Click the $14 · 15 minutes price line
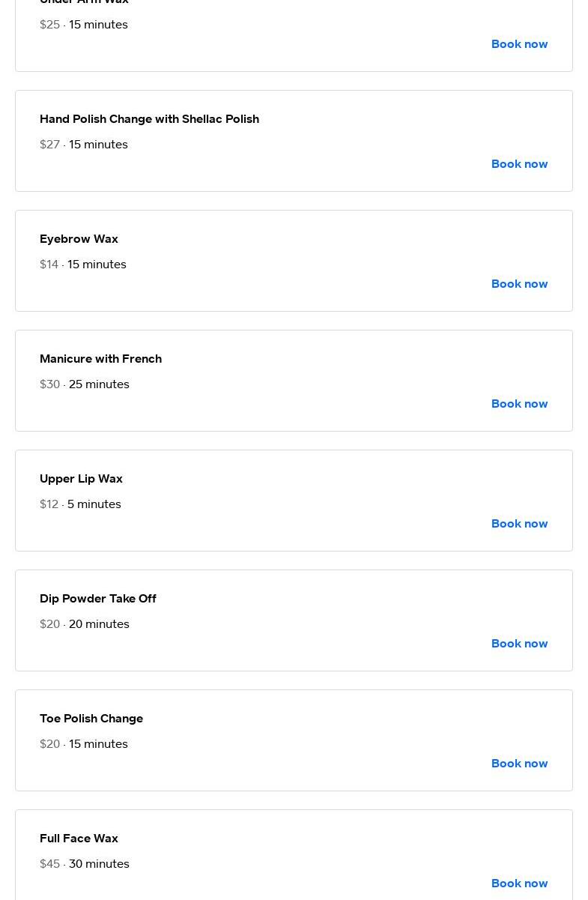 tap(83, 265)
